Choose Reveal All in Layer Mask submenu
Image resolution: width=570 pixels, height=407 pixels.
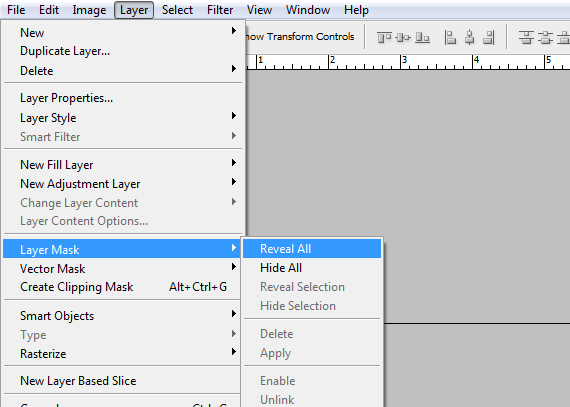[x=312, y=249]
